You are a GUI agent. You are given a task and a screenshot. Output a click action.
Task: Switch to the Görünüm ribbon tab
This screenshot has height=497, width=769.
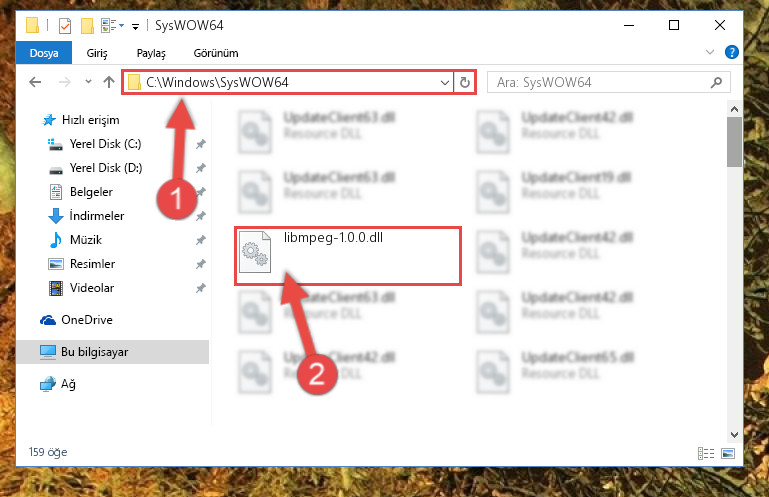click(216, 53)
